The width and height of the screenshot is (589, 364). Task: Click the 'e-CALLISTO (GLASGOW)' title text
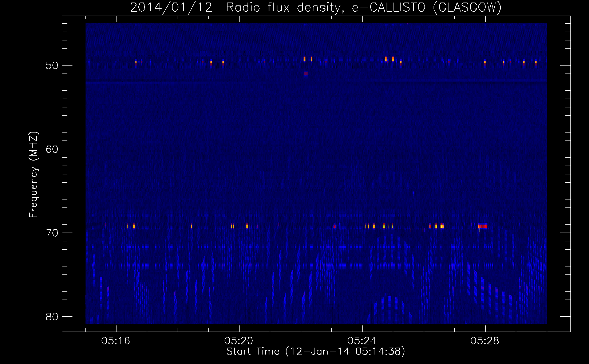pos(427,8)
